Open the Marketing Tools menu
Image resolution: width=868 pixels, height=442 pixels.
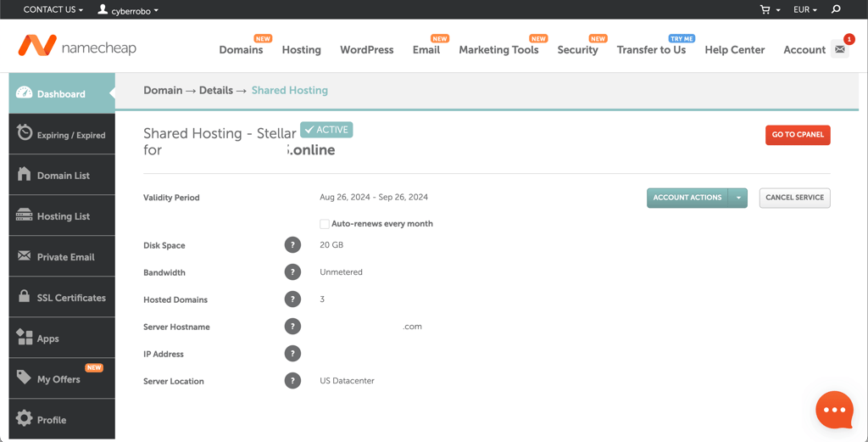[498, 50]
